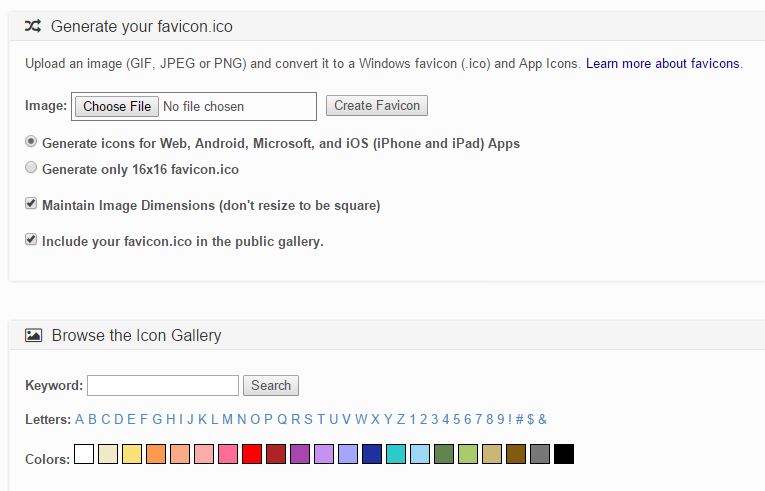Click into the Keyword input field
Viewport: 765px width, 491px height.
pyautogui.click(x=163, y=386)
